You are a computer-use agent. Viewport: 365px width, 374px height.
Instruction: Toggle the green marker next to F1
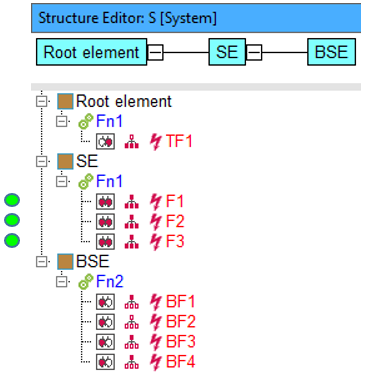pyautogui.click(x=12, y=200)
